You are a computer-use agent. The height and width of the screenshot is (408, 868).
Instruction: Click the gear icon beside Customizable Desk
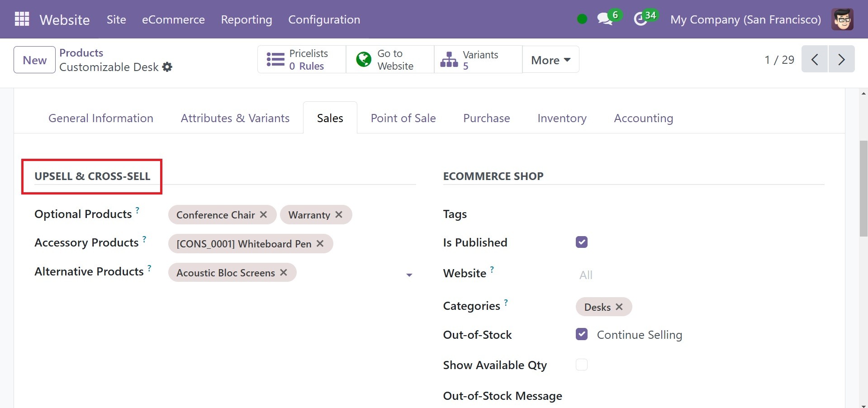(167, 67)
